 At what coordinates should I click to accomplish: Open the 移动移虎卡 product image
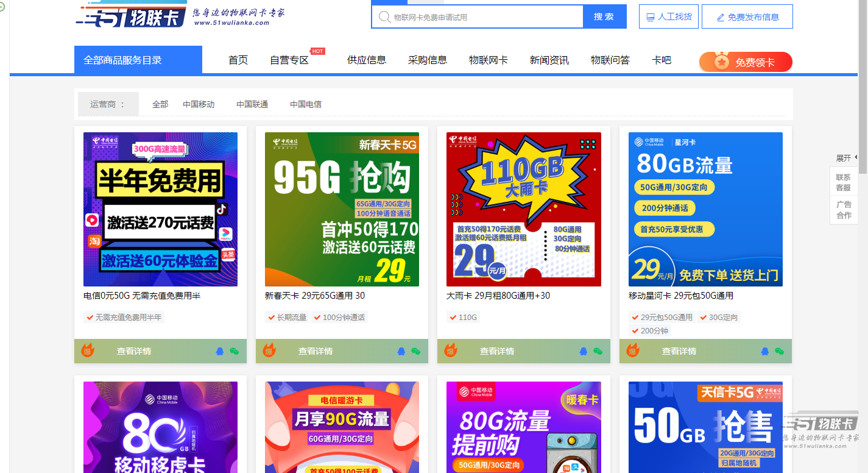(160, 427)
